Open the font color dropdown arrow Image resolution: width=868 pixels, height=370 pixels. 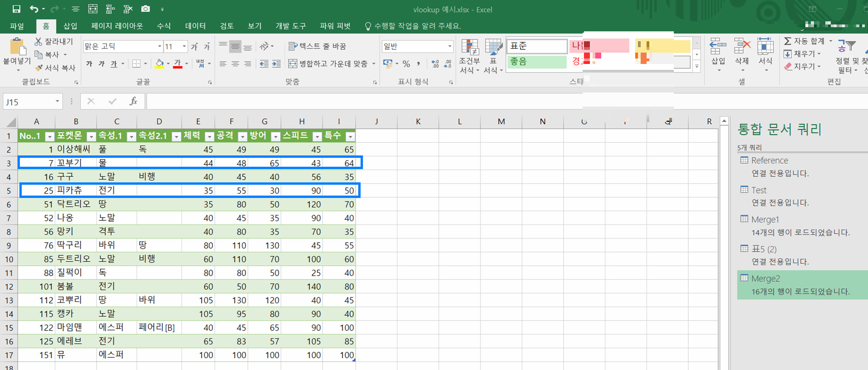186,64
